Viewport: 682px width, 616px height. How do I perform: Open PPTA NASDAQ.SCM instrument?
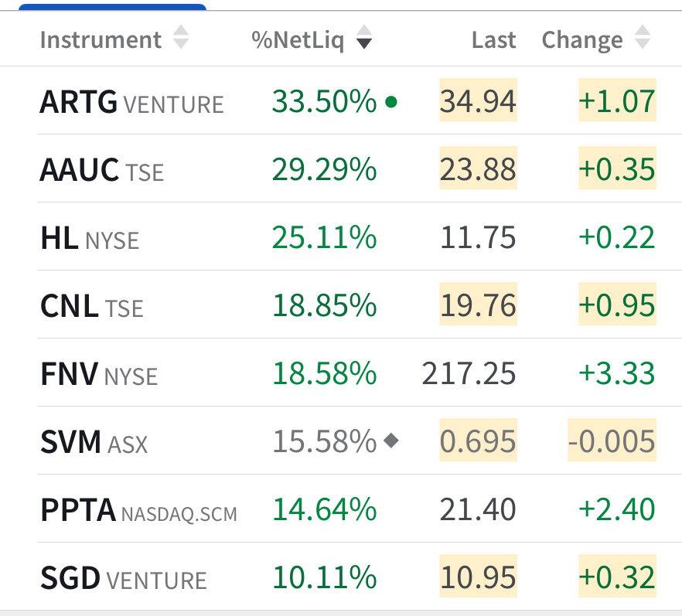coord(138,509)
